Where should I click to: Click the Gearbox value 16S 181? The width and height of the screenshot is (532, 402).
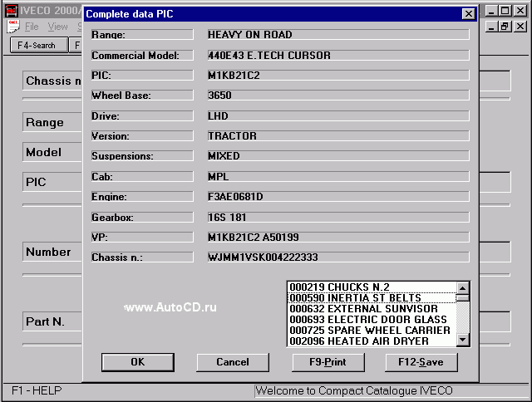pyautogui.click(x=338, y=218)
